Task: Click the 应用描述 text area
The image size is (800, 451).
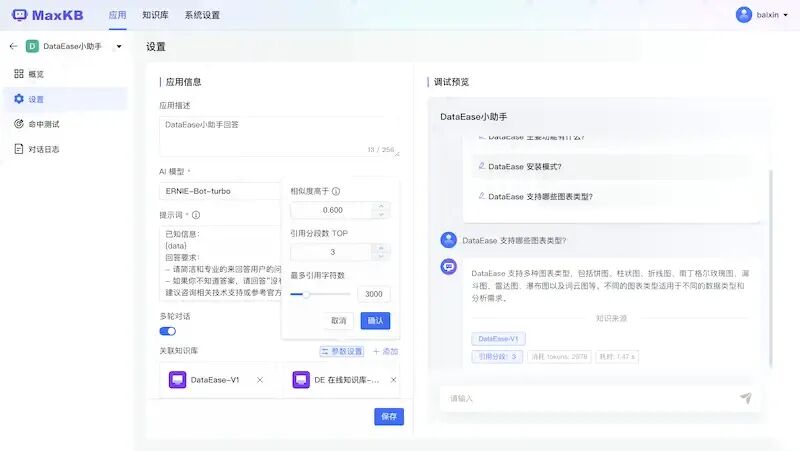Action: tap(279, 136)
